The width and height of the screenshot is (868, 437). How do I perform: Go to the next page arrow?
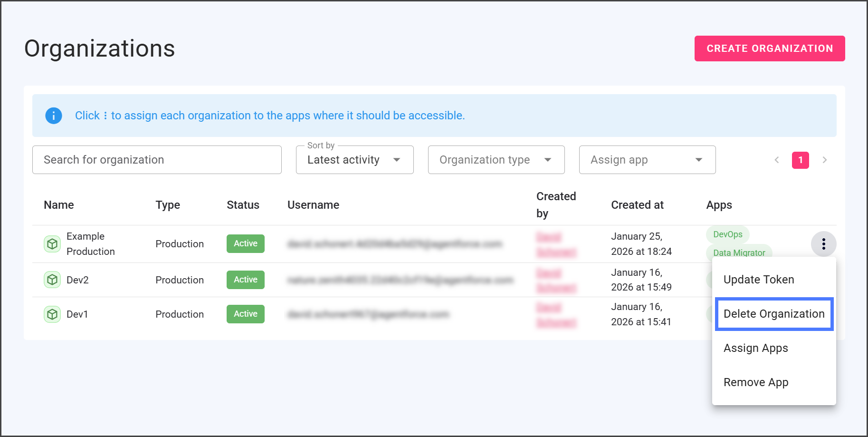[x=824, y=160]
